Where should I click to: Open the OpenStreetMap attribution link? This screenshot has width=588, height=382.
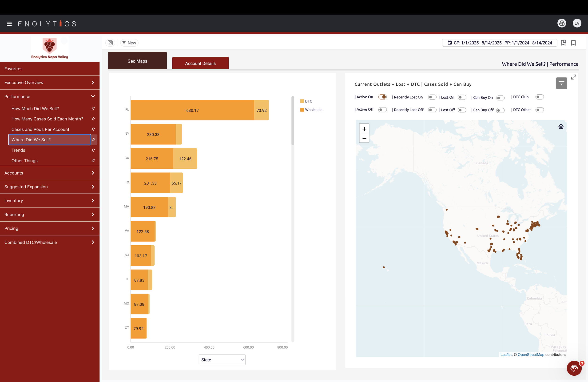click(531, 354)
